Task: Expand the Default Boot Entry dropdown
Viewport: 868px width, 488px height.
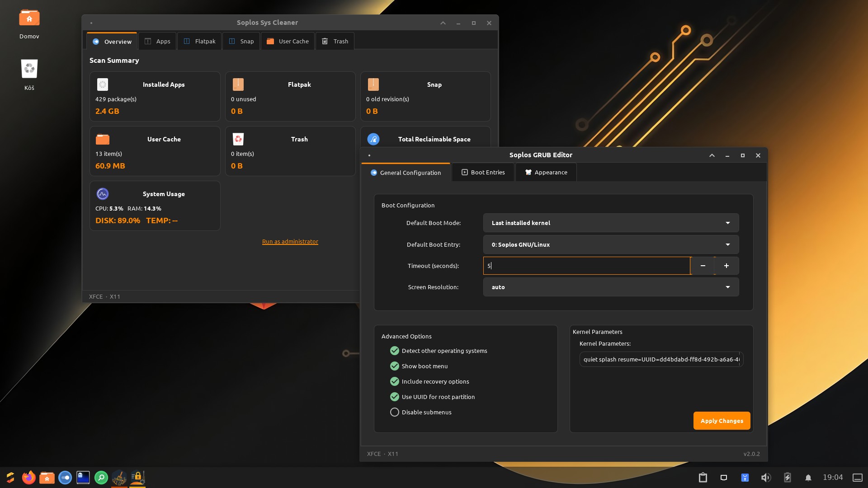Action: (x=611, y=244)
